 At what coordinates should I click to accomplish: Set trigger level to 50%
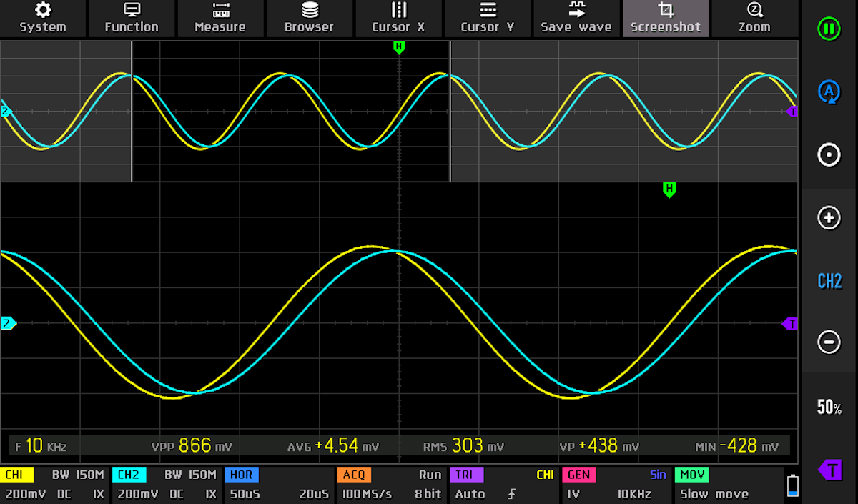tap(829, 407)
